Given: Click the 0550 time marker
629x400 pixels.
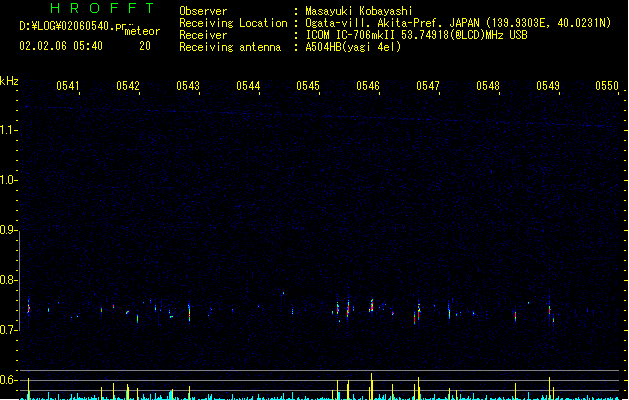Looking at the screenshot, I should coord(607,86).
